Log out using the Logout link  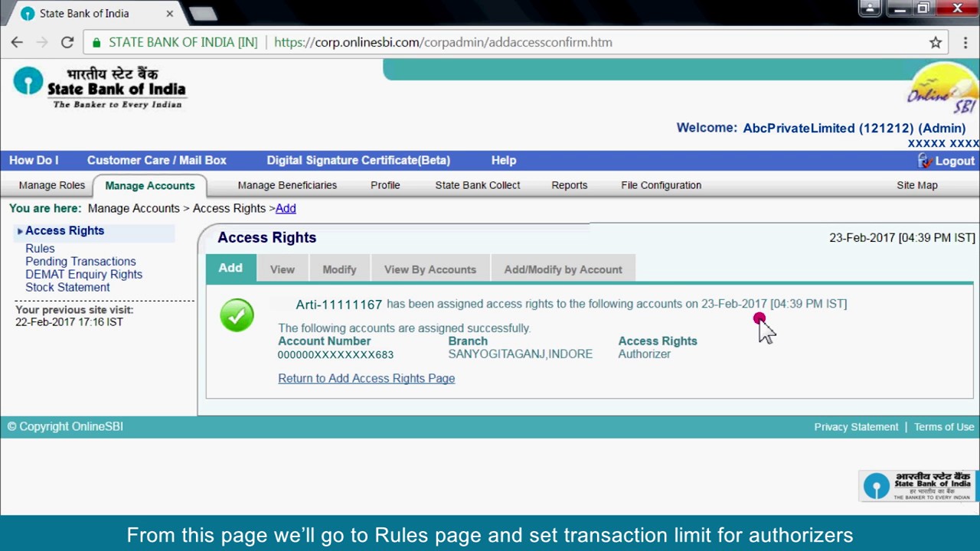(x=955, y=161)
